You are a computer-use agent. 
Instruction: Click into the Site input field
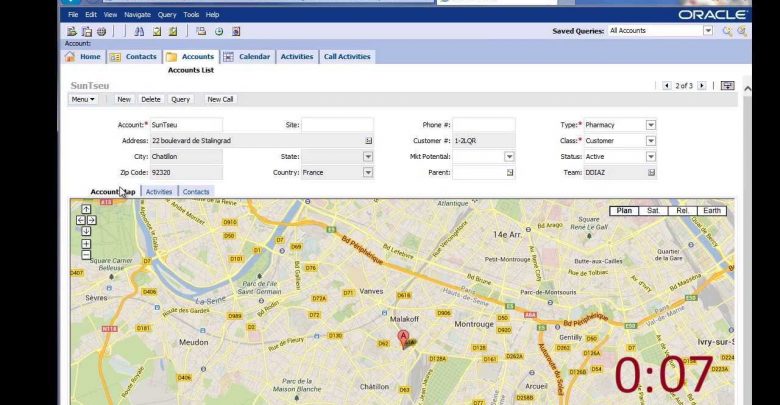pos(337,125)
